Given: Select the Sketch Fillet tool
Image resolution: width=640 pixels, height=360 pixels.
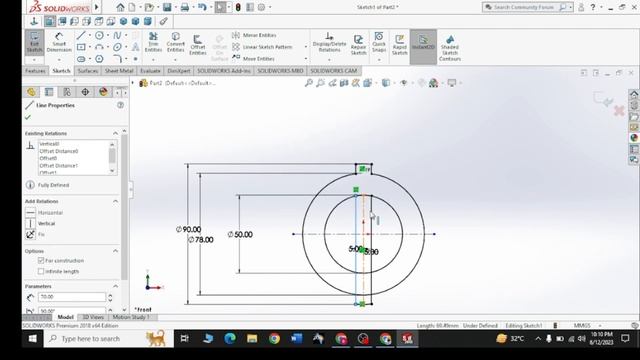Looking at the screenshot, I should pyautogui.click(x=117, y=59).
